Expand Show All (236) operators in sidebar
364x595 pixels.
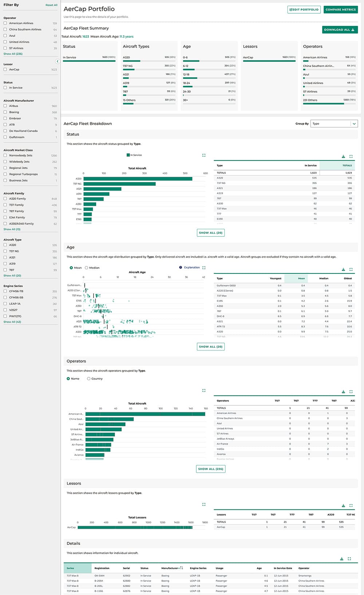point(13,54)
